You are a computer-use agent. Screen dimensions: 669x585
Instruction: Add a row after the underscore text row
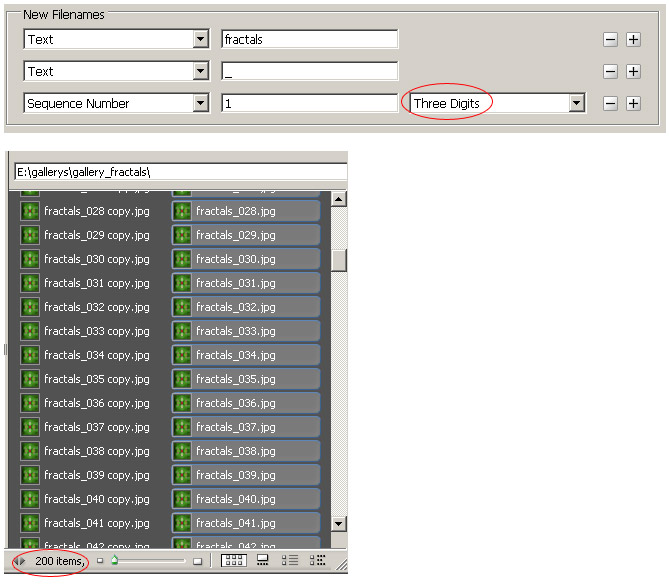(634, 71)
